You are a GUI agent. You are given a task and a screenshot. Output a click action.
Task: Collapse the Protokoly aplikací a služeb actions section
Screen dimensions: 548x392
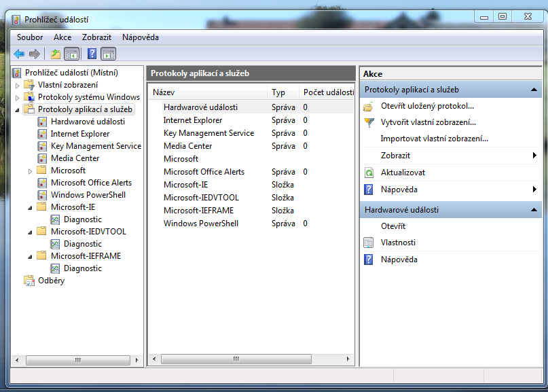point(534,90)
